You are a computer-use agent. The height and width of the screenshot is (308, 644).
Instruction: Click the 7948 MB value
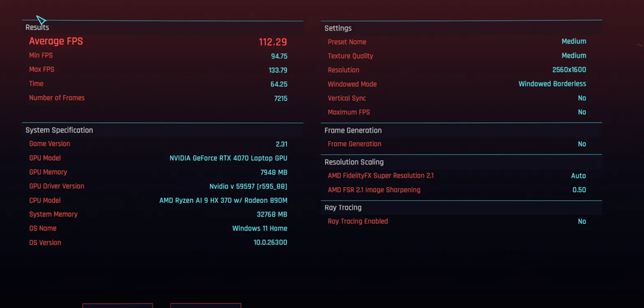pos(274,173)
